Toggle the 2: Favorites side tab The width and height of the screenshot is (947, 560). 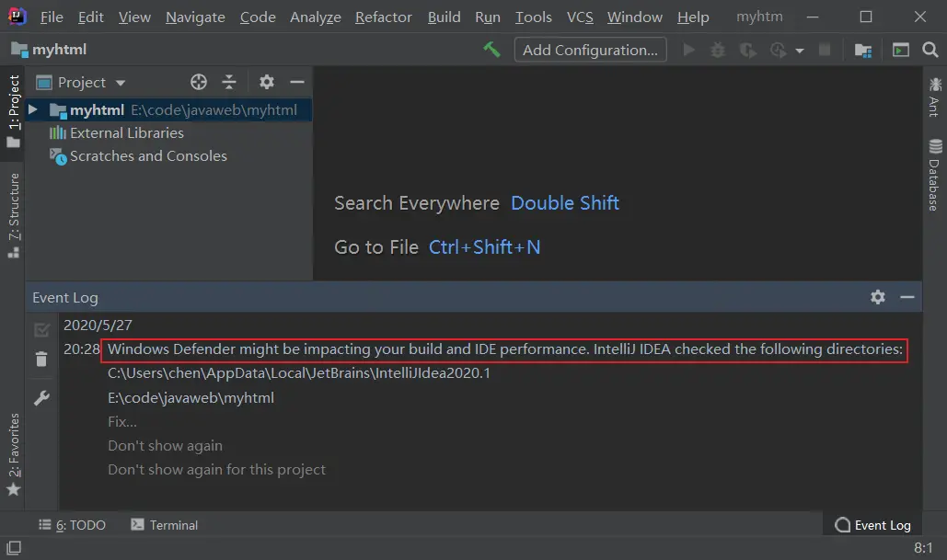(x=13, y=454)
